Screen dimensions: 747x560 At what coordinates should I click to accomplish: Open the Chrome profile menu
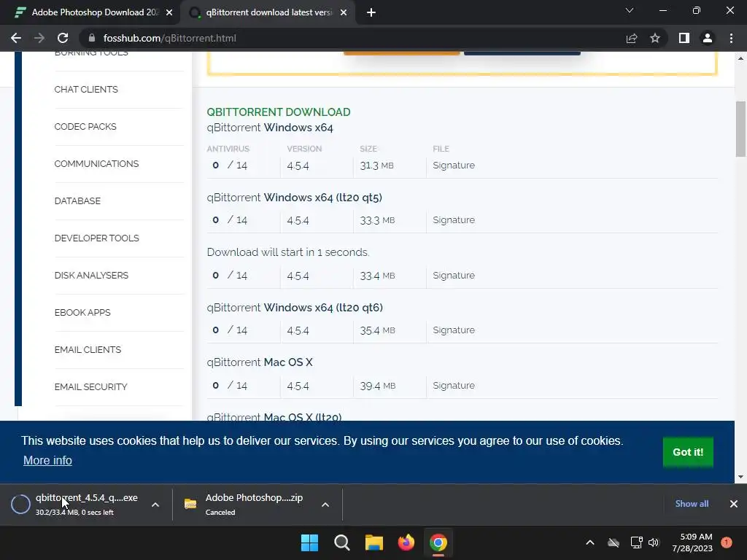point(708,38)
